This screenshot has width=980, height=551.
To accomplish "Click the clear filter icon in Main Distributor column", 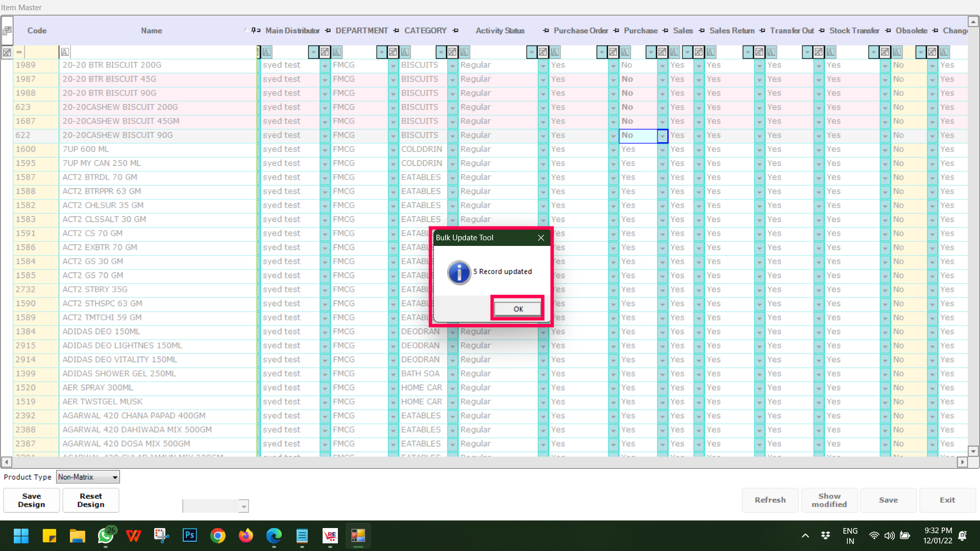I will click(325, 52).
